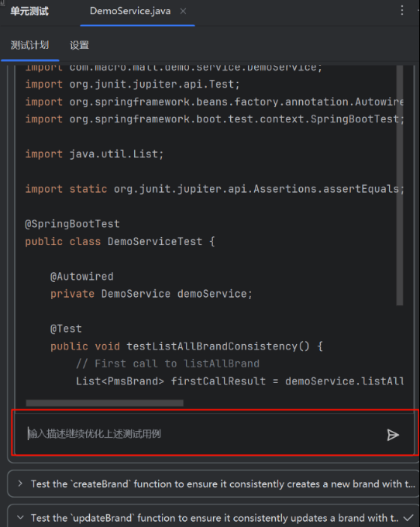Click the checkmark on updateBrand test item
Viewport: 420px width, 527px height.
pos(408,518)
